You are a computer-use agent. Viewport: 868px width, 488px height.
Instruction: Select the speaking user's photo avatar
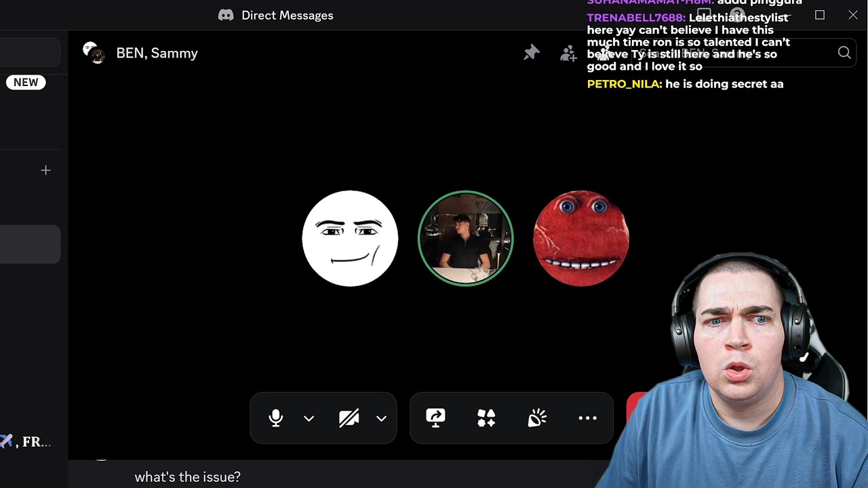(465, 238)
